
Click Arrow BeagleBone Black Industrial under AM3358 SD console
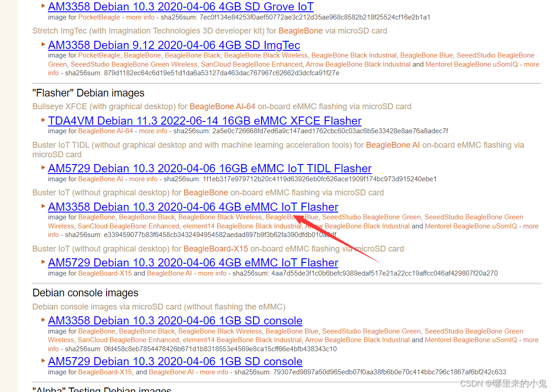point(357,340)
